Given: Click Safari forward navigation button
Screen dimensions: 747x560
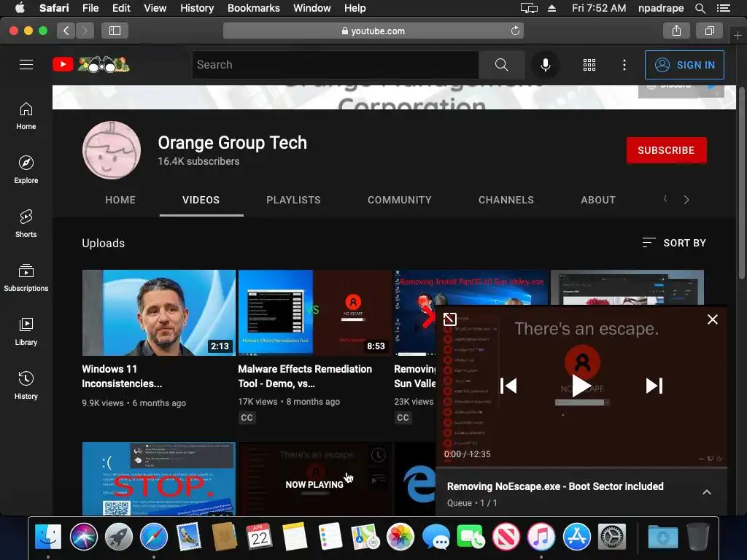Looking at the screenshot, I should [85, 31].
